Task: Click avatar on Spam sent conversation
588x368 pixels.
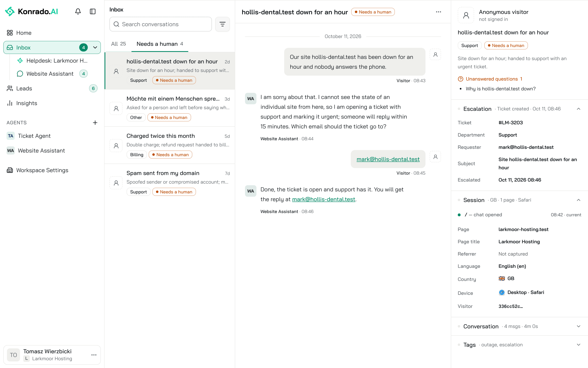Action: coord(116,183)
